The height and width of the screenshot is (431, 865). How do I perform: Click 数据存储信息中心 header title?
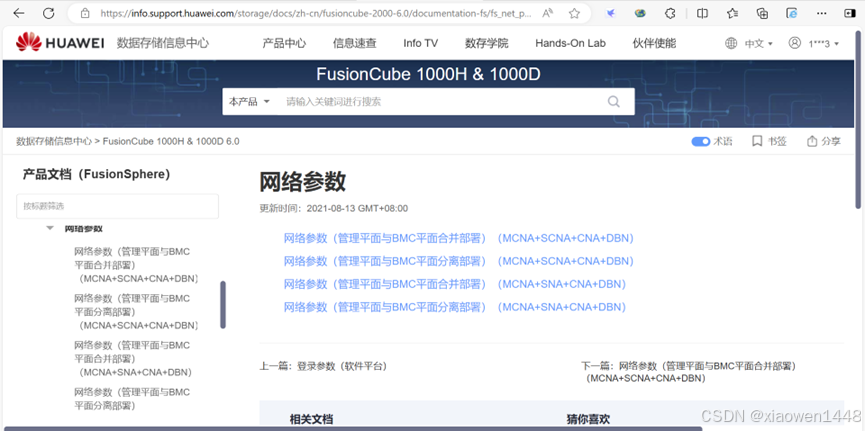163,43
